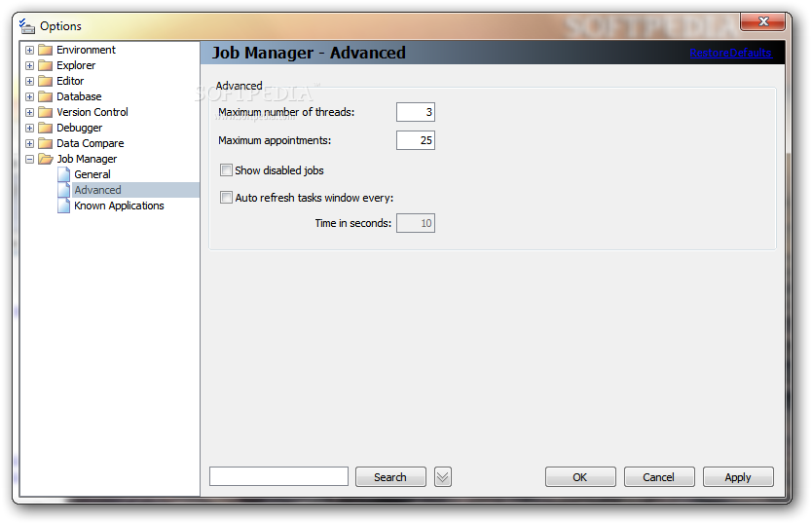812x524 pixels.
Task: Click the Cancel button
Action: point(659,477)
